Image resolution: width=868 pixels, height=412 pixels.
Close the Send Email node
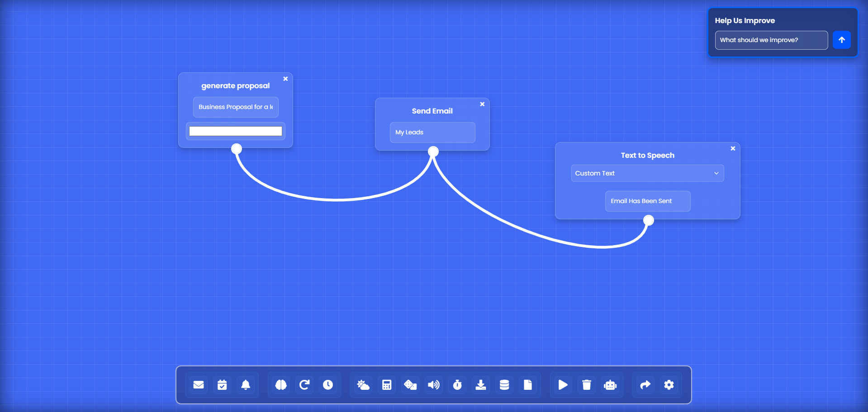coord(482,104)
